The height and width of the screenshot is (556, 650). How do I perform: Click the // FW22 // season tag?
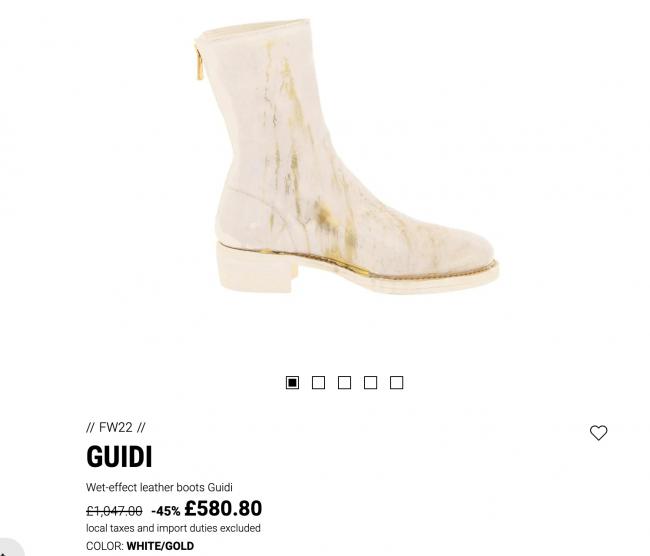point(116,427)
